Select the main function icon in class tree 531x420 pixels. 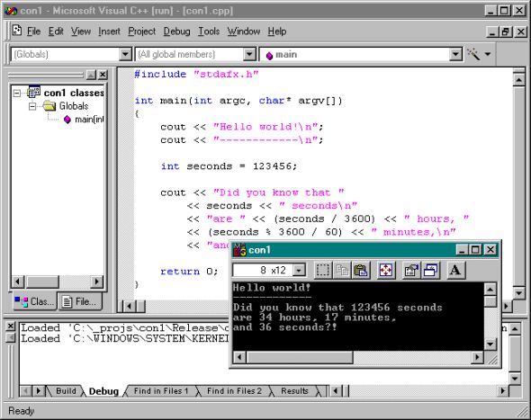click(67, 119)
